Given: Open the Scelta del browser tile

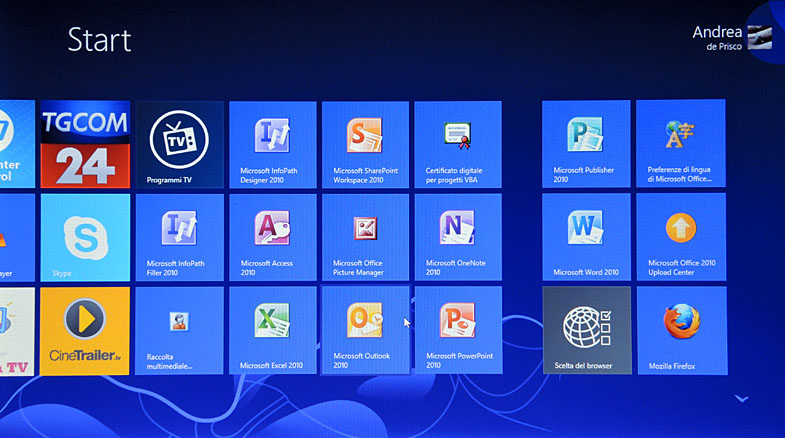Looking at the screenshot, I should tap(587, 330).
